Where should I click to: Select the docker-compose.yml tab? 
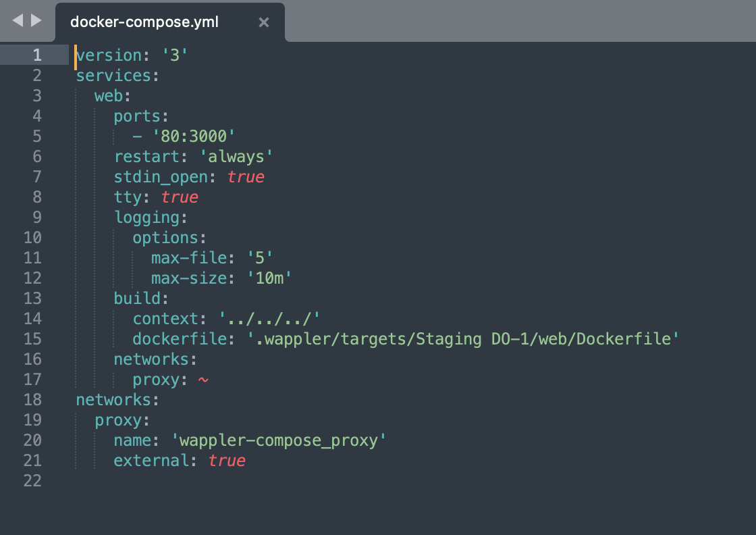[144, 22]
